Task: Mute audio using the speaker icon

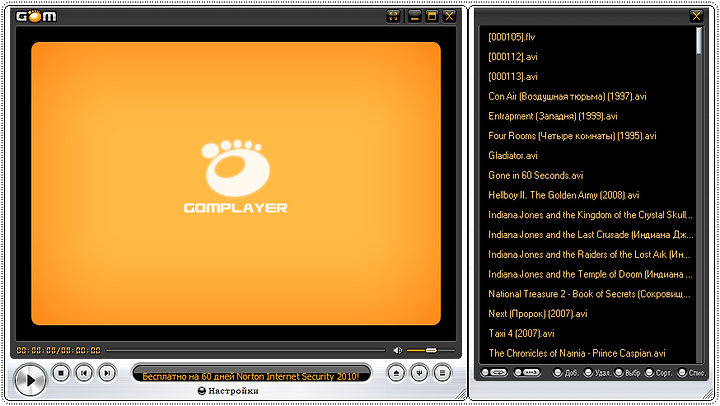Action: pos(398,350)
